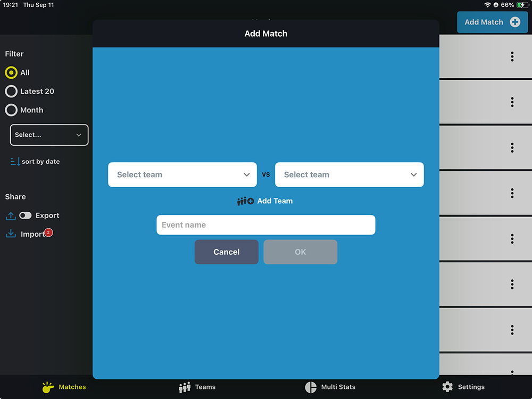Click the Settings gear icon

click(x=447, y=387)
